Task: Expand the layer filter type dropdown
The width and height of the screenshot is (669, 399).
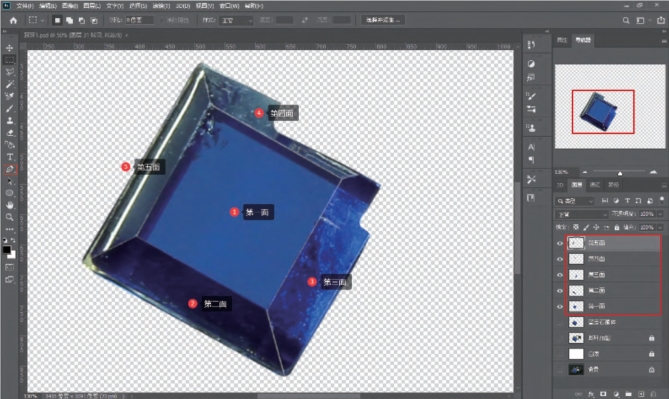Action: [x=575, y=201]
